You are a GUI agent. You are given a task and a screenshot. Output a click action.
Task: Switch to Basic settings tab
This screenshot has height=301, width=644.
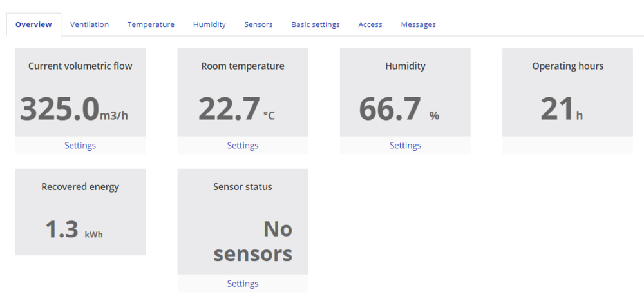point(316,24)
